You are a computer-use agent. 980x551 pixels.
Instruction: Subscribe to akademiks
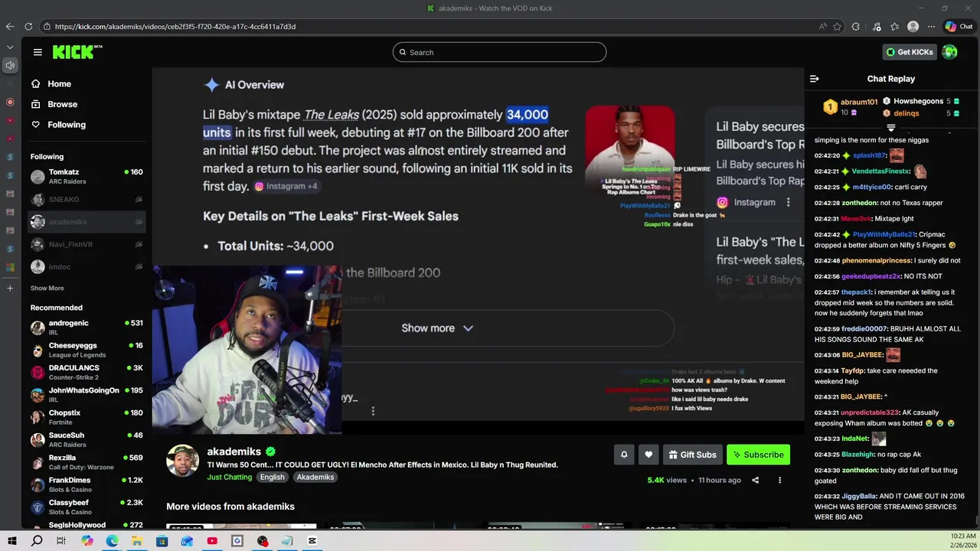pyautogui.click(x=758, y=455)
